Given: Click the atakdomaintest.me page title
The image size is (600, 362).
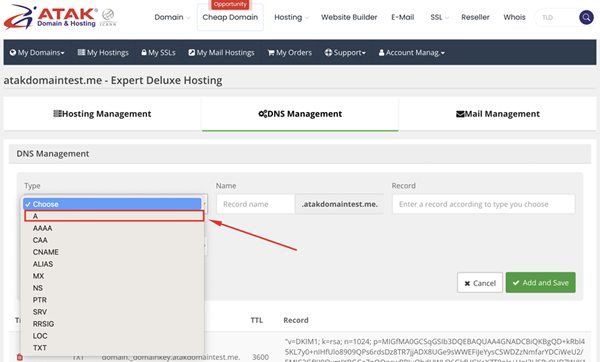Looking at the screenshot, I should tap(113, 80).
